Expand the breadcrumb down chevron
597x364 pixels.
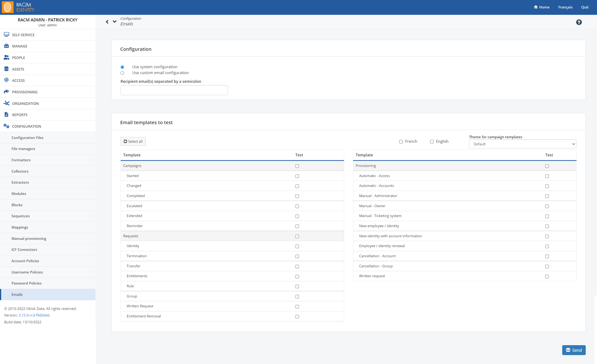(115, 22)
